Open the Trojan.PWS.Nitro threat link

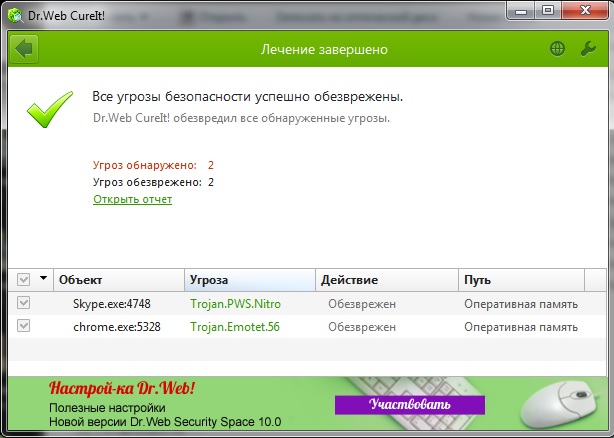(238, 303)
